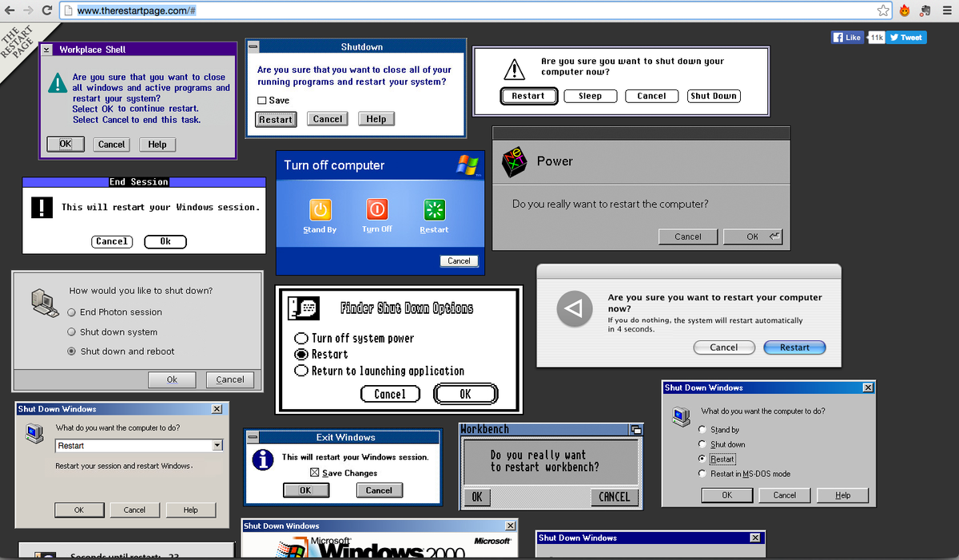Select Restart in MS-DOS mode radio
The image size is (959, 560).
click(x=702, y=474)
